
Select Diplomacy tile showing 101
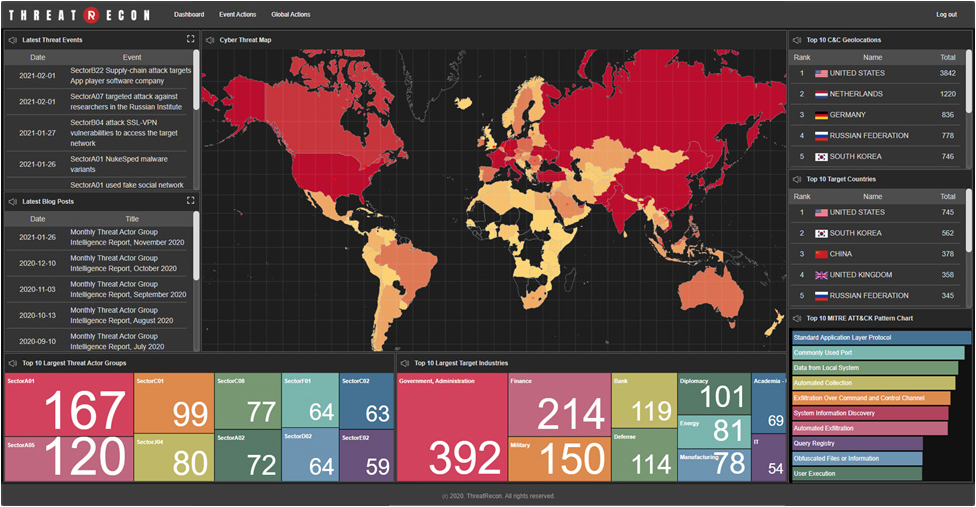coord(714,394)
